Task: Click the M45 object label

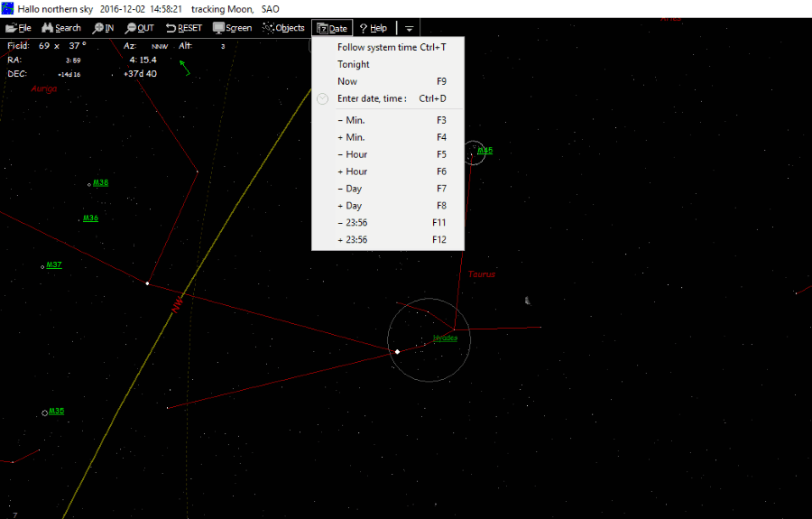Action: 484,151
